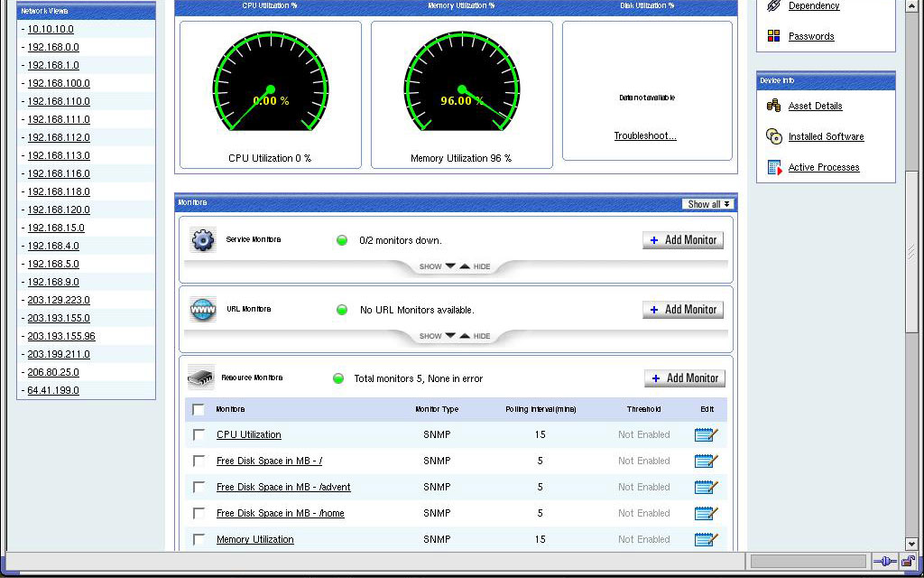
Task: Click the Installed Software disc icon
Action: [773, 136]
